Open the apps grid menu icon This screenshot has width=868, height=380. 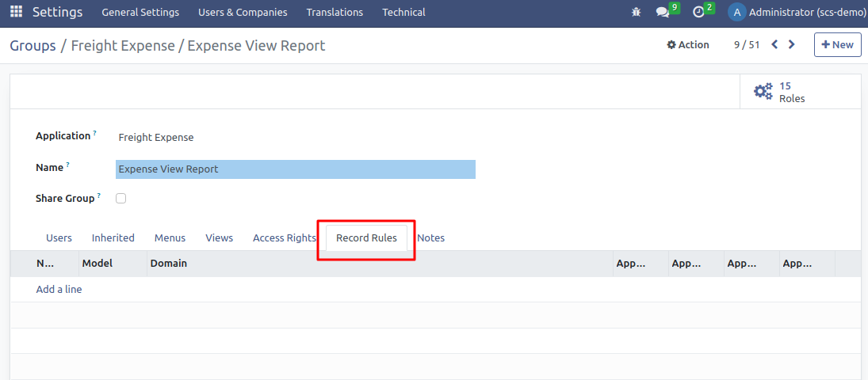tap(17, 12)
